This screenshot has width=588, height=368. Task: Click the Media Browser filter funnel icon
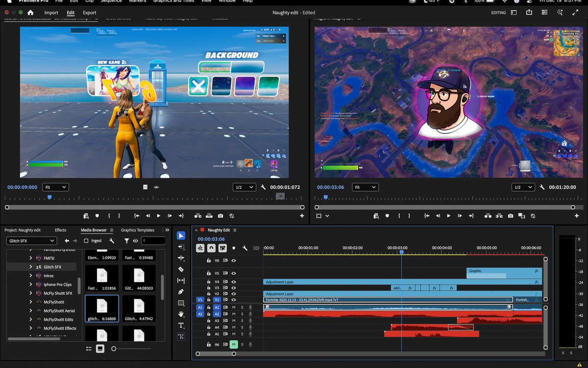pyautogui.click(x=126, y=241)
